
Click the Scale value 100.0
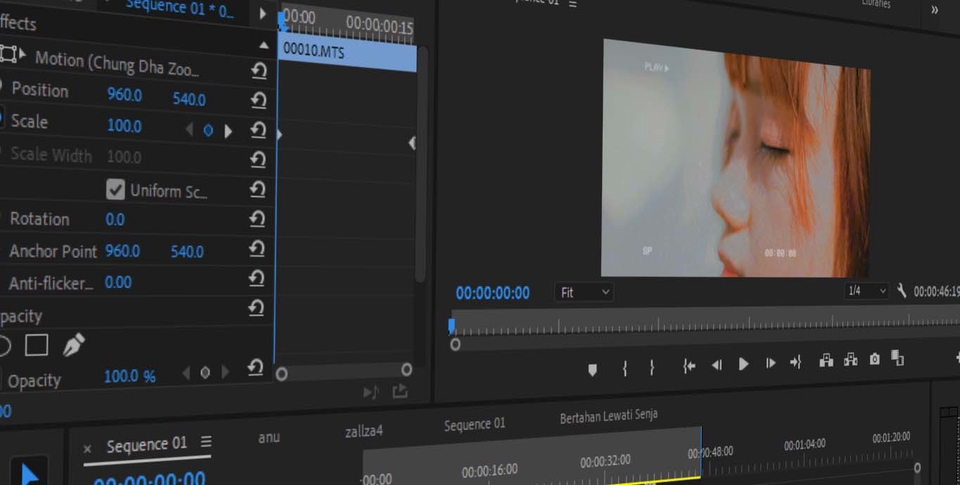(124, 126)
